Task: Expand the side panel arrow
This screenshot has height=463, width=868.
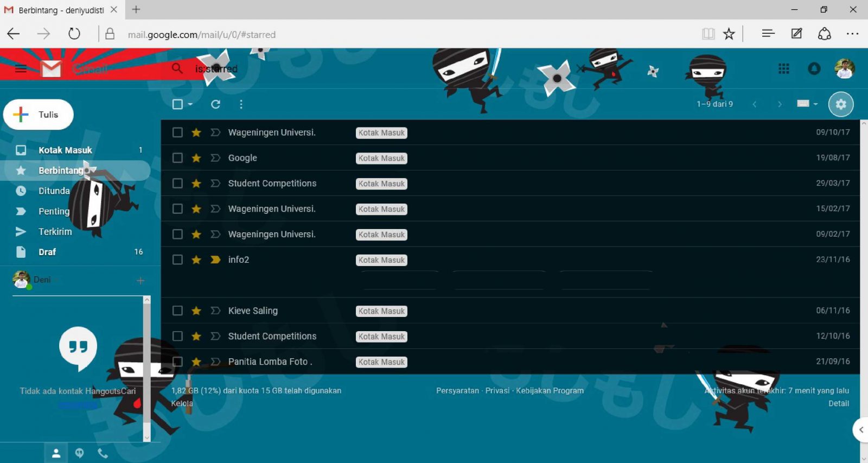Action: [x=860, y=430]
